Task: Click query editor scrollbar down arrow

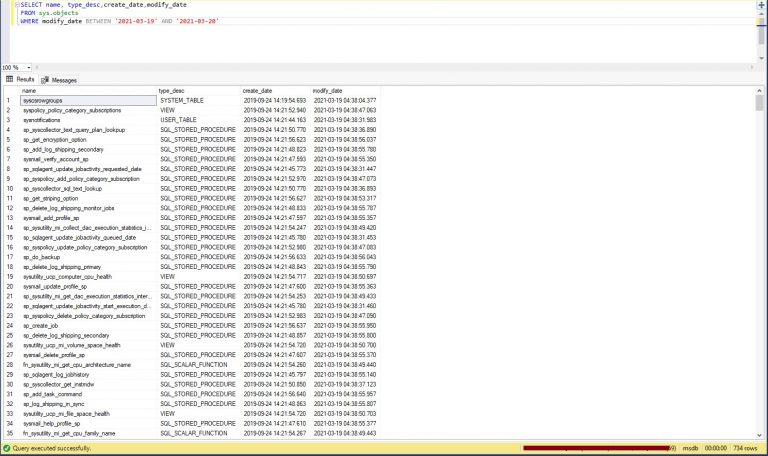Action: (x=762, y=58)
